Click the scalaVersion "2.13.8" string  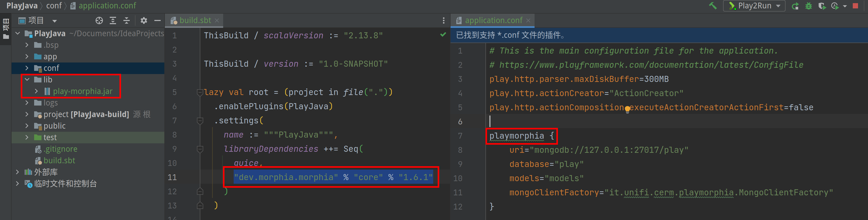[x=363, y=35]
